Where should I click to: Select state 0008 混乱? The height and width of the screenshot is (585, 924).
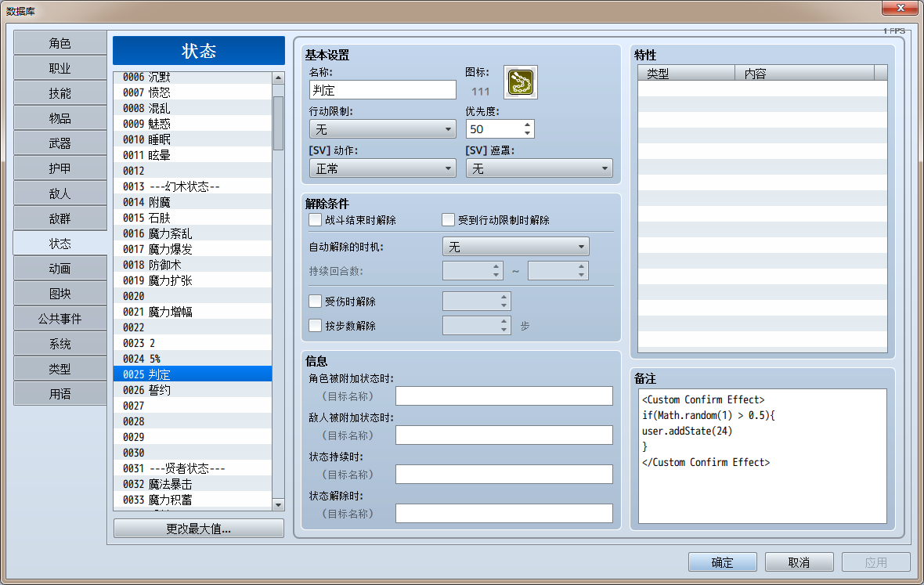pos(193,108)
